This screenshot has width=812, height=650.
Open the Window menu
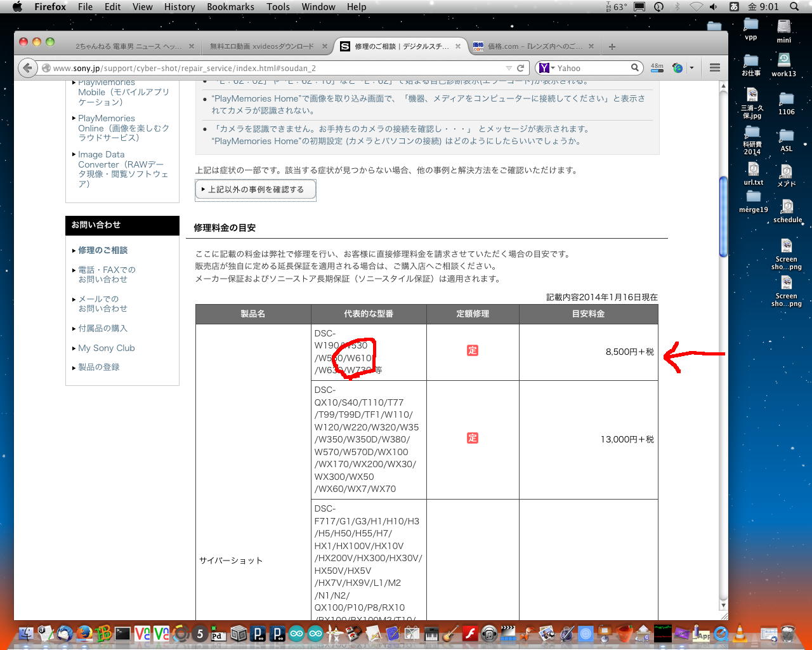pyautogui.click(x=318, y=7)
